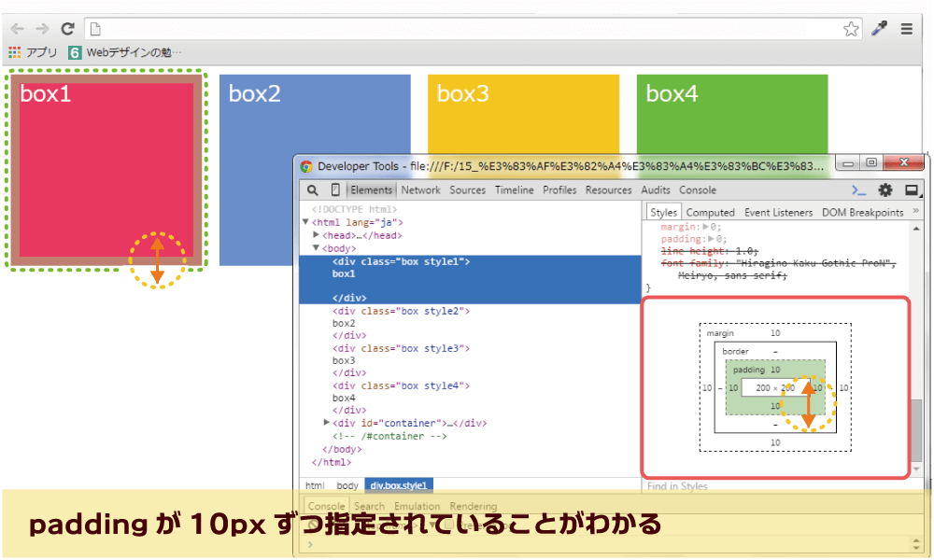Click the margin top value 10
934x560 pixels.
coord(775,333)
